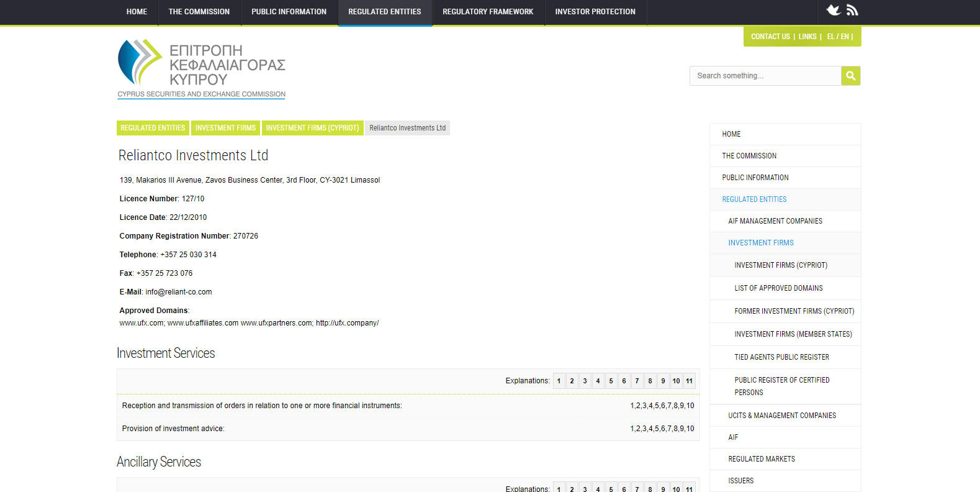The height and width of the screenshot is (492, 980).
Task: Open THE COMMISSION in the sidebar
Action: click(785, 156)
